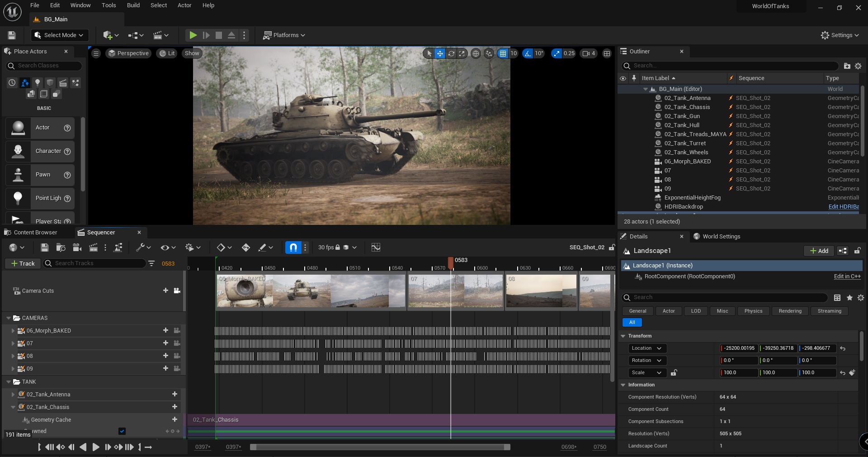Click the Outliner settings gear icon
Viewport: 868px width, 457px height.
(858, 66)
